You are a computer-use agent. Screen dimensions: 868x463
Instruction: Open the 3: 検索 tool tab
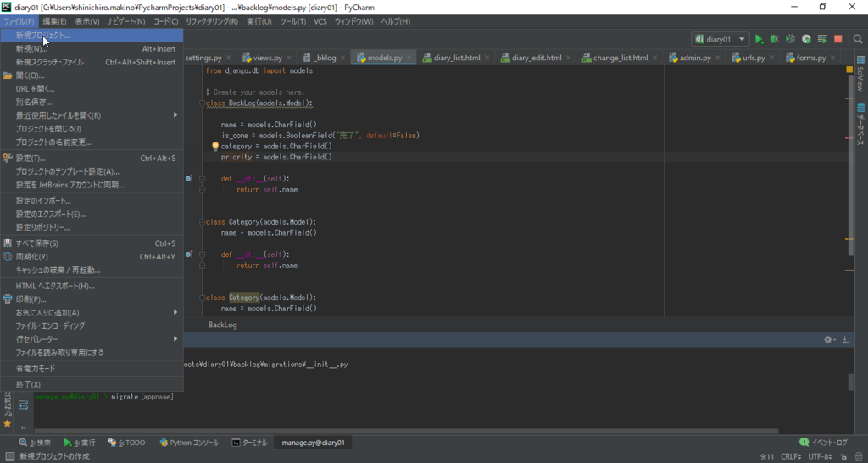[35, 443]
